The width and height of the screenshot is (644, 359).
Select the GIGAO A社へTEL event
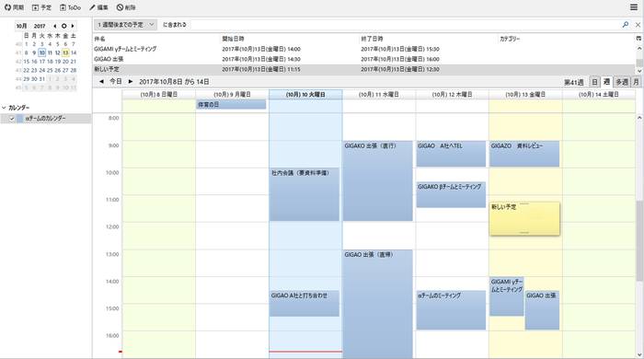click(x=451, y=154)
